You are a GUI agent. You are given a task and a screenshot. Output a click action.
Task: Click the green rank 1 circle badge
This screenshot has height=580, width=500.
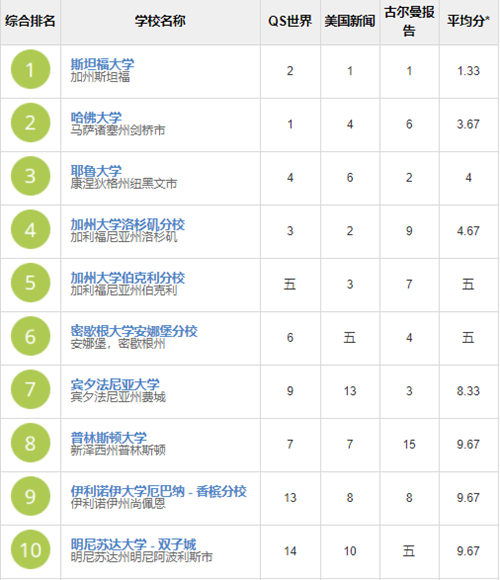[x=30, y=70]
